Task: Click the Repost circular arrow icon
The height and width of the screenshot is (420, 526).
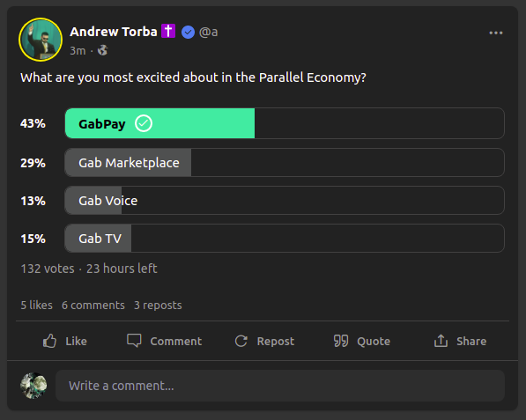Action: (x=241, y=341)
